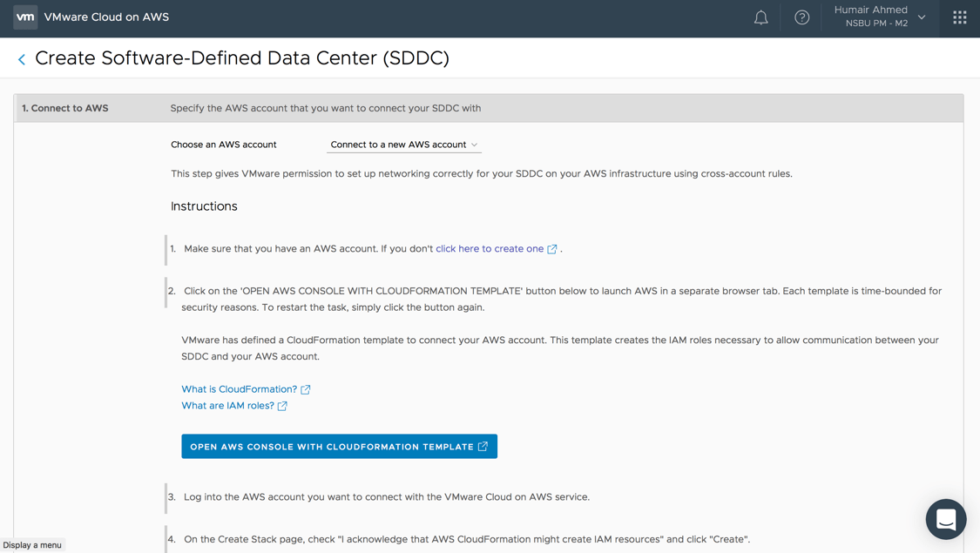The width and height of the screenshot is (980, 553).
Task: Open the apps grid switcher icon
Action: [x=959, y=17]
